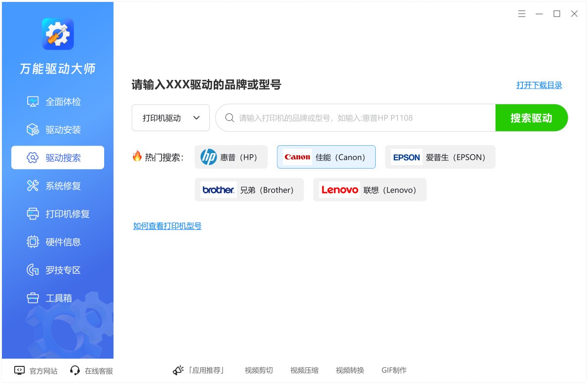Open the hamburger menu in title bar
588x384 pixels.
(522, 14)
